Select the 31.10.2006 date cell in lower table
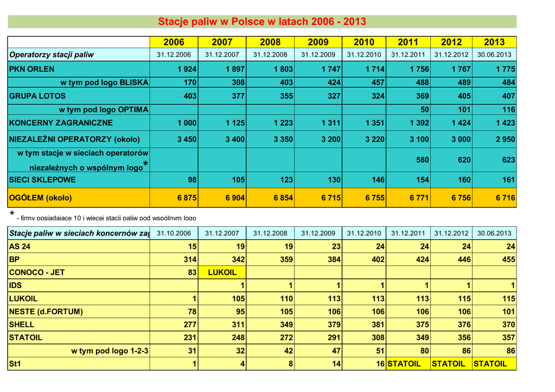This screenshot has width=555, height=392. (x=173, y=233)
